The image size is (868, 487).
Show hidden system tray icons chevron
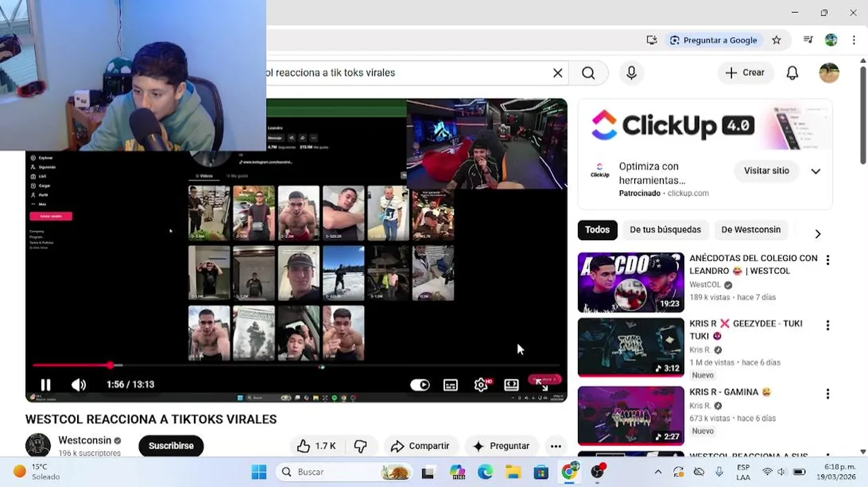658,472
